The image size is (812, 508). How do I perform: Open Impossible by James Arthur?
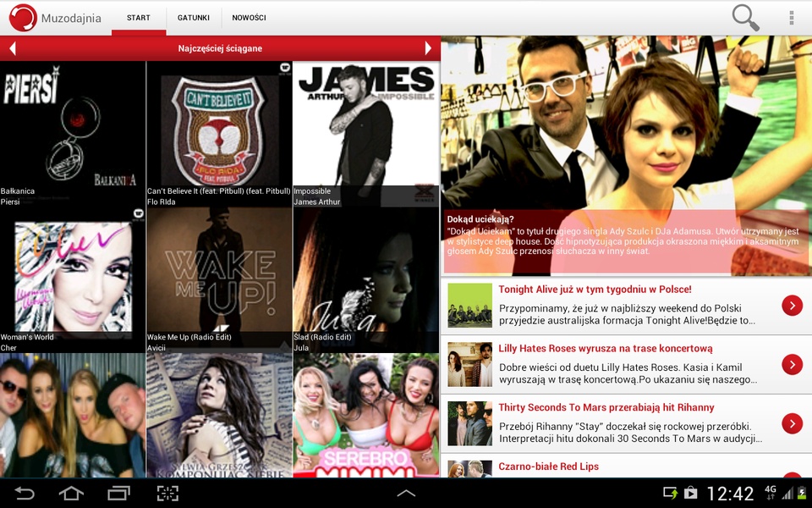click(x=366, y=135)
